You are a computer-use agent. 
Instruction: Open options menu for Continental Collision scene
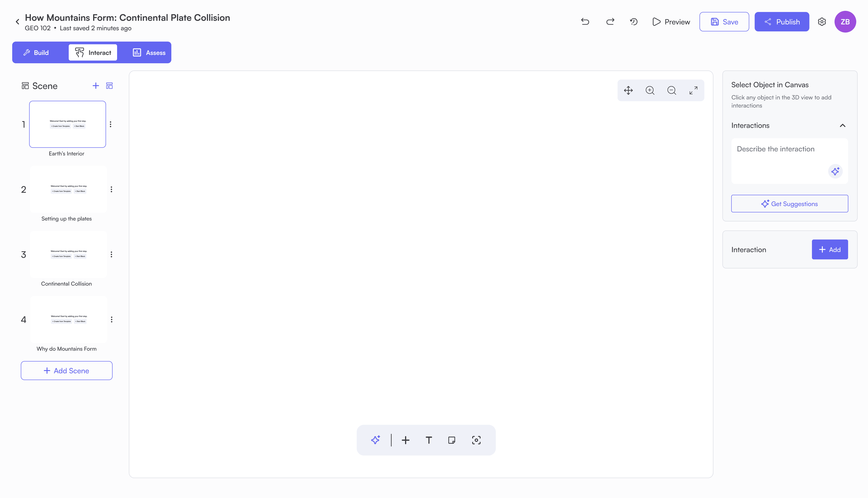coord(111,254)
